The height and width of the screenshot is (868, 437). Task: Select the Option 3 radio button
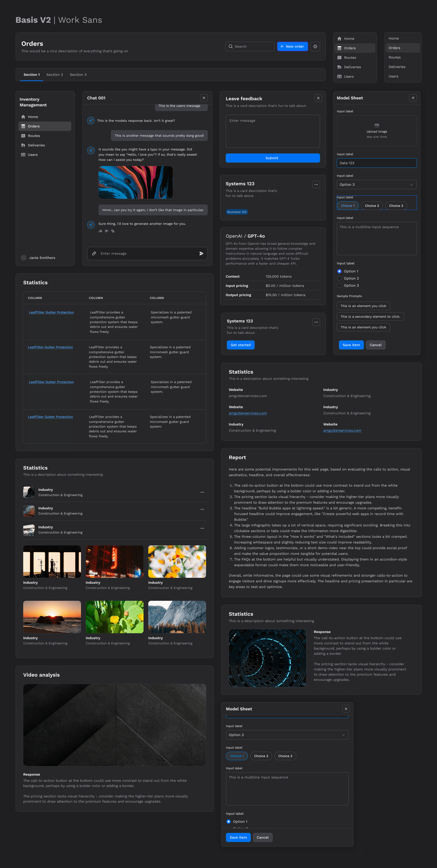[x=339, y=285]
